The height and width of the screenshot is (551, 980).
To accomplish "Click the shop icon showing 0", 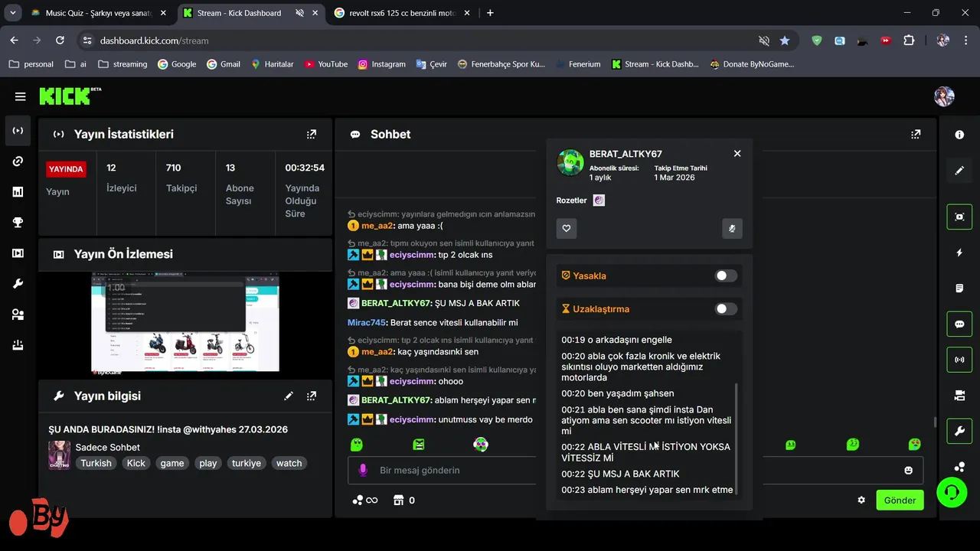I will coord(404,500).
